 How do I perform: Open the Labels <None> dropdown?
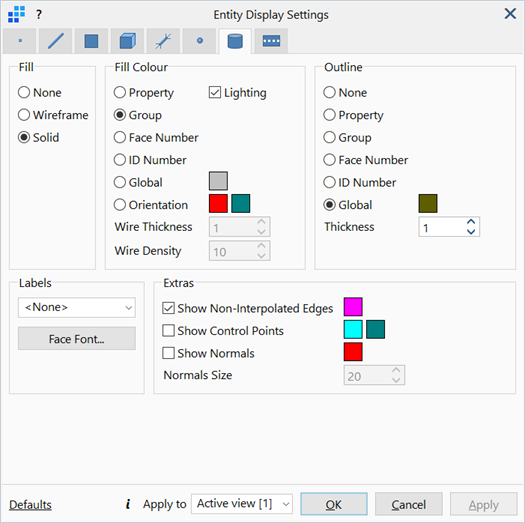(x=77, y=307)
